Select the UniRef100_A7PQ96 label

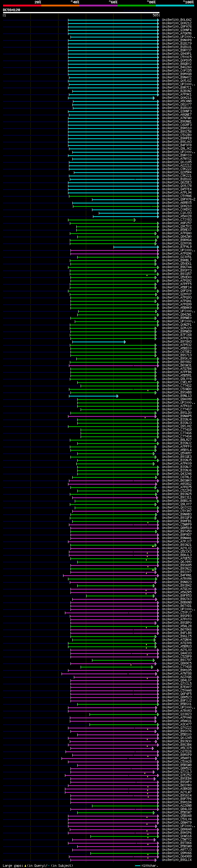click(x=177, y=254)
